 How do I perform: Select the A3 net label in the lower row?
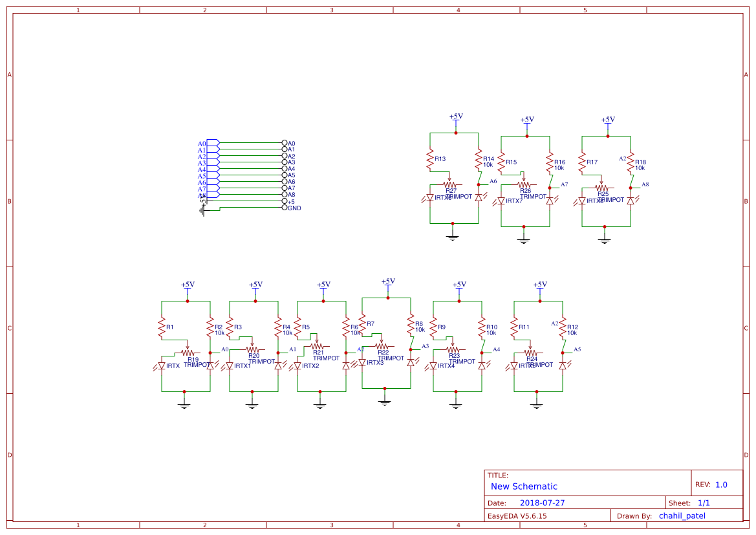(x=424, y=347)
